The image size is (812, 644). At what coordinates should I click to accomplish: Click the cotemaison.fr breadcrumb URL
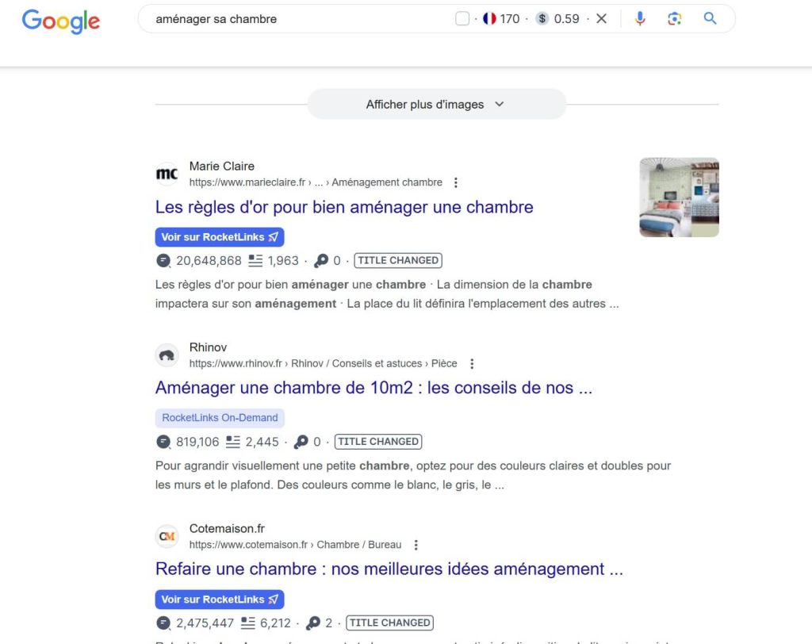(295, 545)
